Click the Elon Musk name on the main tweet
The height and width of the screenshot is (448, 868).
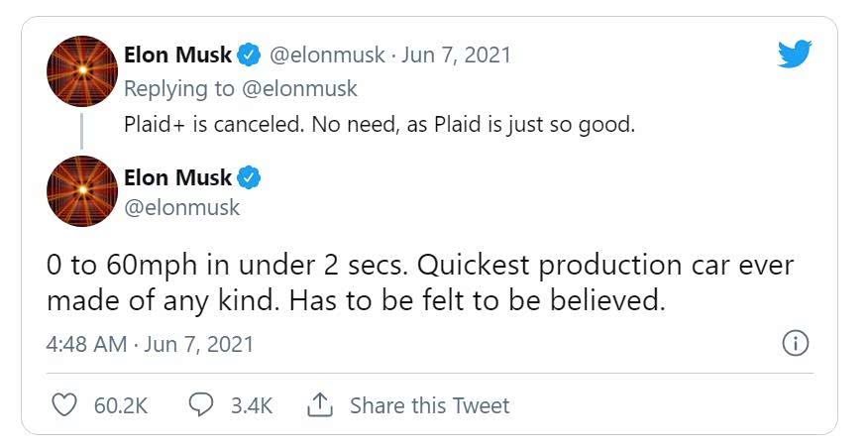pyautogui.click(x=177, y=178)
